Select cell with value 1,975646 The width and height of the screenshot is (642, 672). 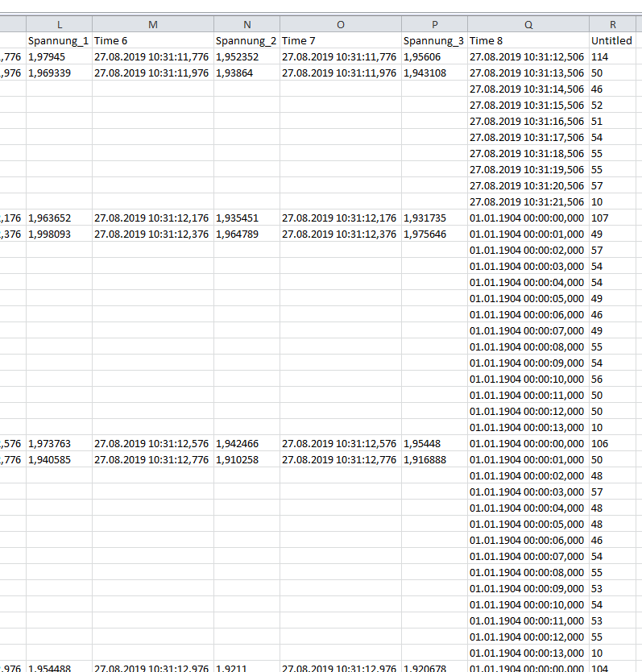(434, 234)
